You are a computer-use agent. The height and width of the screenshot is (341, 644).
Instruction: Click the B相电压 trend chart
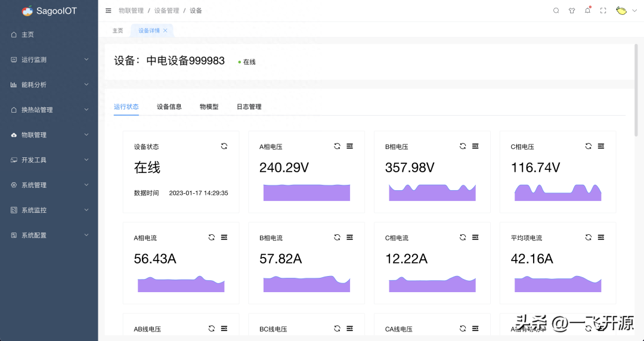(432, 193)
